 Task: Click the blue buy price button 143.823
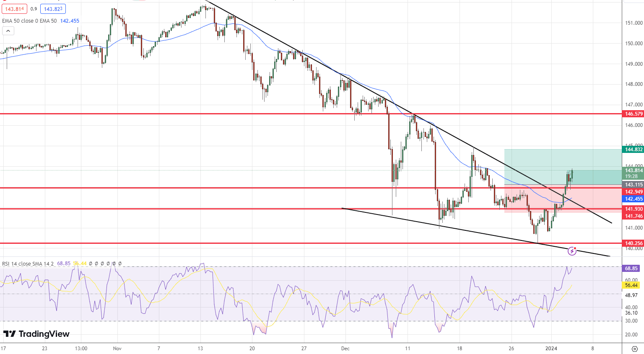point(53,9)
